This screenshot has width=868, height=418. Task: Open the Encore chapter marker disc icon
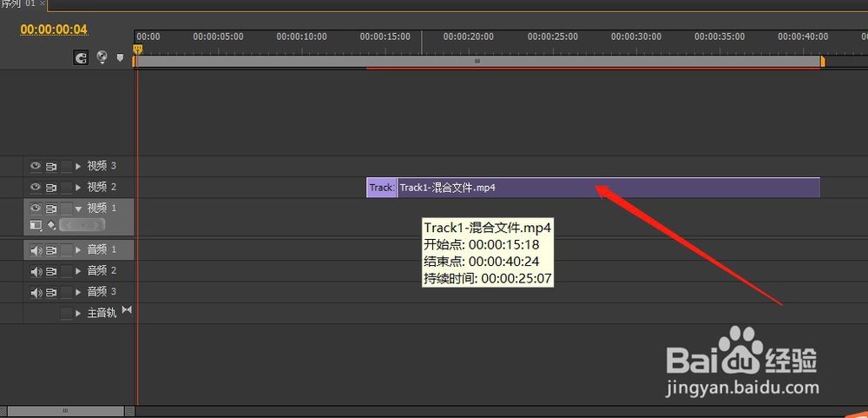coord(102,57)
